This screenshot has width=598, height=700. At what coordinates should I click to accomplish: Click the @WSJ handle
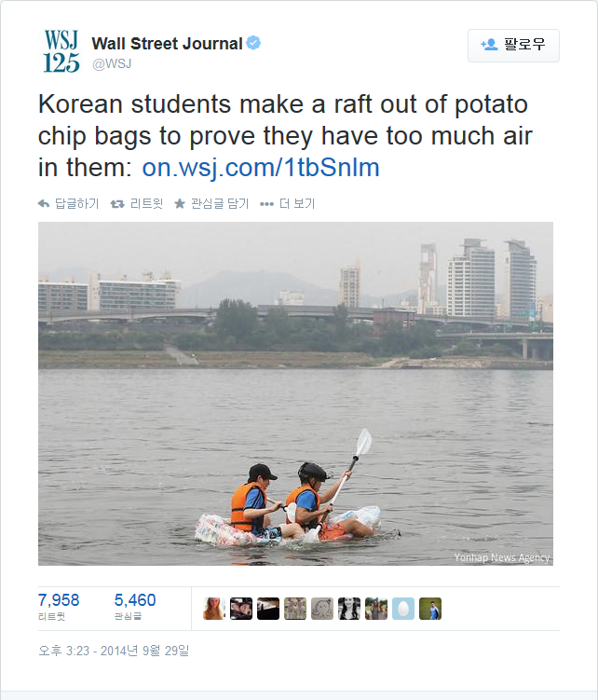tap(112, 63)
